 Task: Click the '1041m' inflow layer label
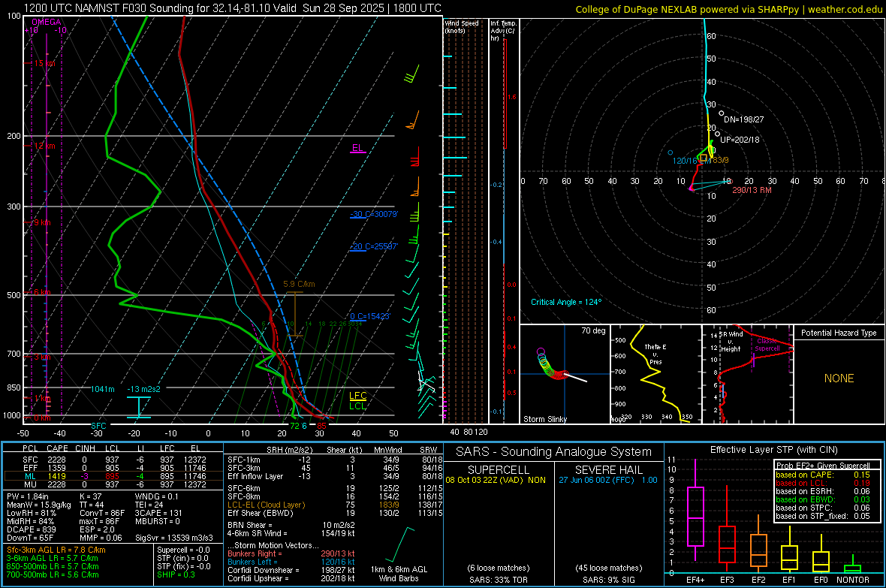[x=103, y=389]
